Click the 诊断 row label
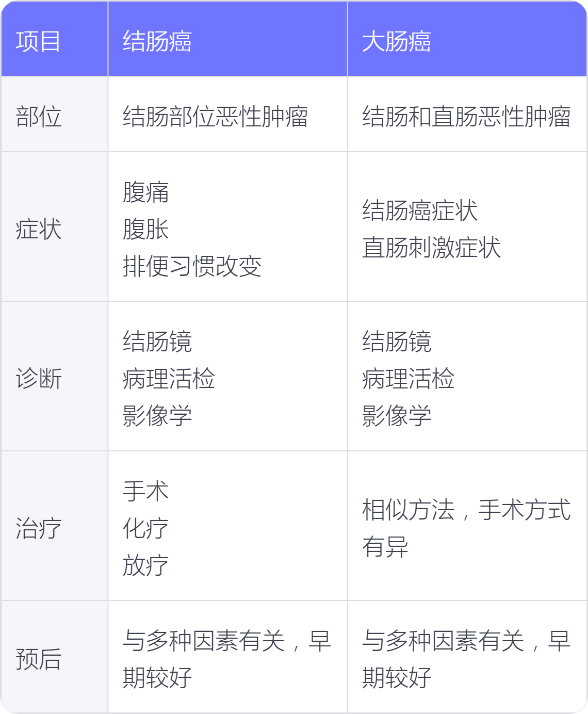The image size is (588, 714). (39, 379)
